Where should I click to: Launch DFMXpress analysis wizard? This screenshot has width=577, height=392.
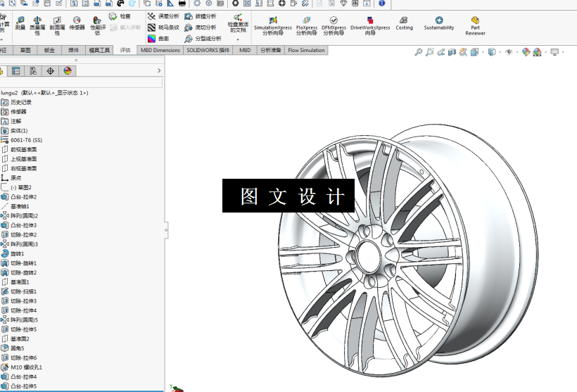coord(334,25)
